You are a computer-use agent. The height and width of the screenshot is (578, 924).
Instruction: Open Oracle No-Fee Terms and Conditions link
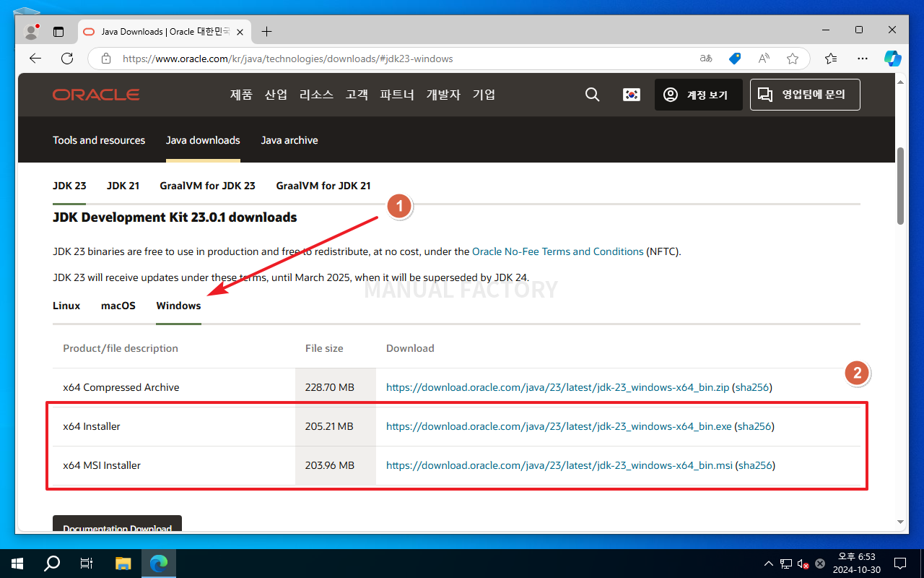coord(558,251)
